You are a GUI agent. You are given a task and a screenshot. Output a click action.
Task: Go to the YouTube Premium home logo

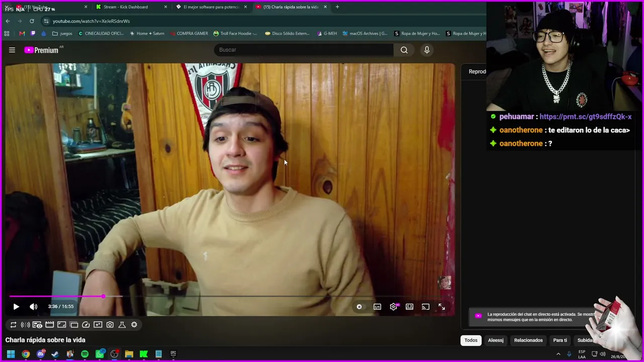(x=41, y=50)
